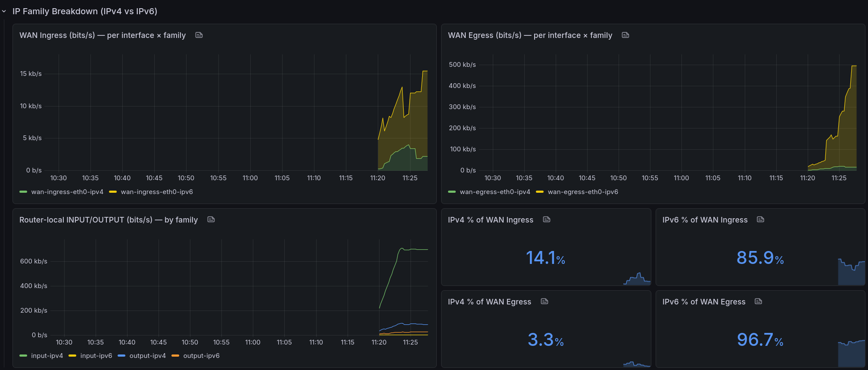Screen dimensions: 868x370
Task: Click Router-local INPUT/OUTPUT panel description icon
Action: (x=211, y=219)
